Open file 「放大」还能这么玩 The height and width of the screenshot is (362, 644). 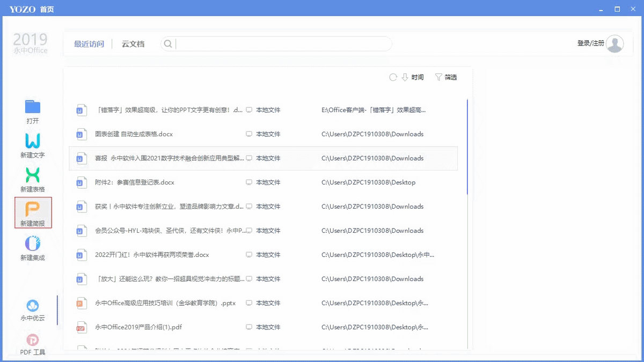coord(169,279)
